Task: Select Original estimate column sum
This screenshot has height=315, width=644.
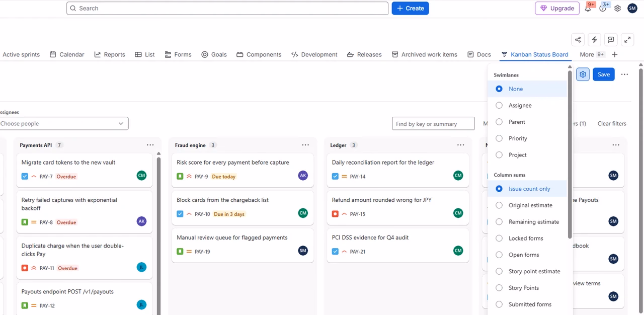Action: 527,205
